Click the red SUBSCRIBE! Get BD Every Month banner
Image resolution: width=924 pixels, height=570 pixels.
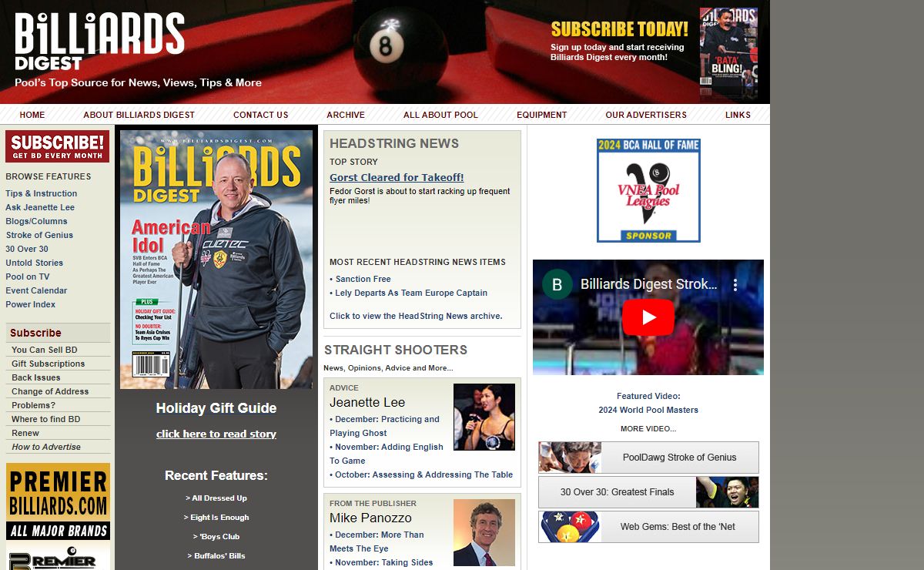[58, 146]
